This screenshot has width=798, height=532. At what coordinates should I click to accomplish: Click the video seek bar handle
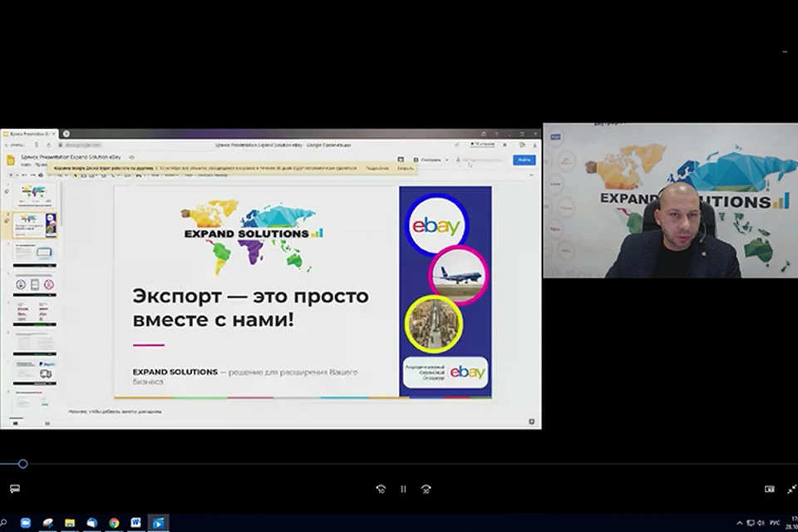point(23,464)
